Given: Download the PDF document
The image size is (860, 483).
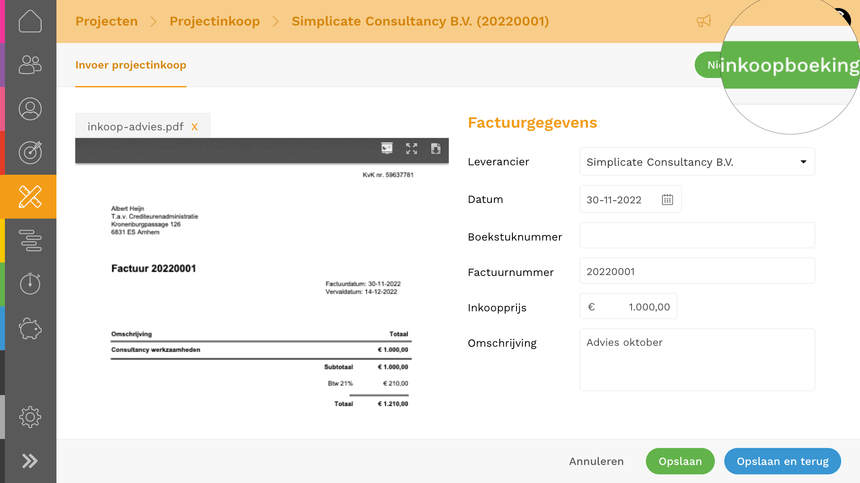Looking at the screenshot, I should pos(435,149).
